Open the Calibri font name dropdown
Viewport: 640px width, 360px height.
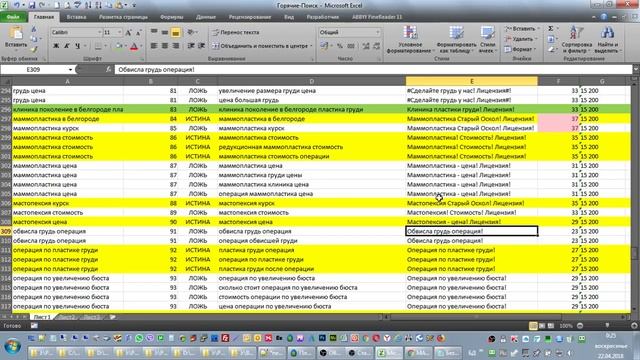(99, 32)
